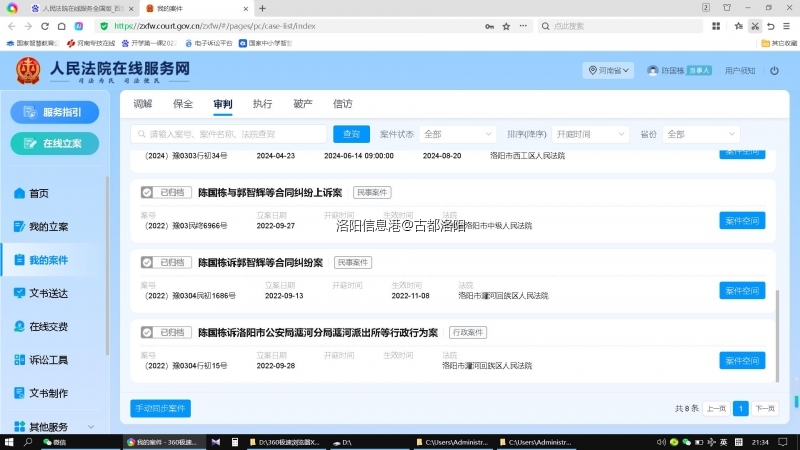Go to 下一页 next page
This screenshot has height=450, width=800.
tap(765, 408)
